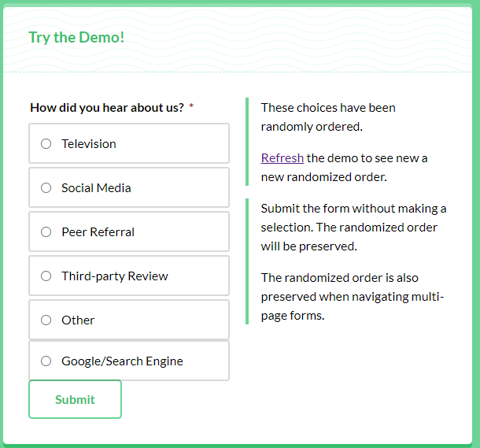Viewport: 480px width, 448px height.
Task: Click the 'Social Media' option label text
Action: point(96,188)
